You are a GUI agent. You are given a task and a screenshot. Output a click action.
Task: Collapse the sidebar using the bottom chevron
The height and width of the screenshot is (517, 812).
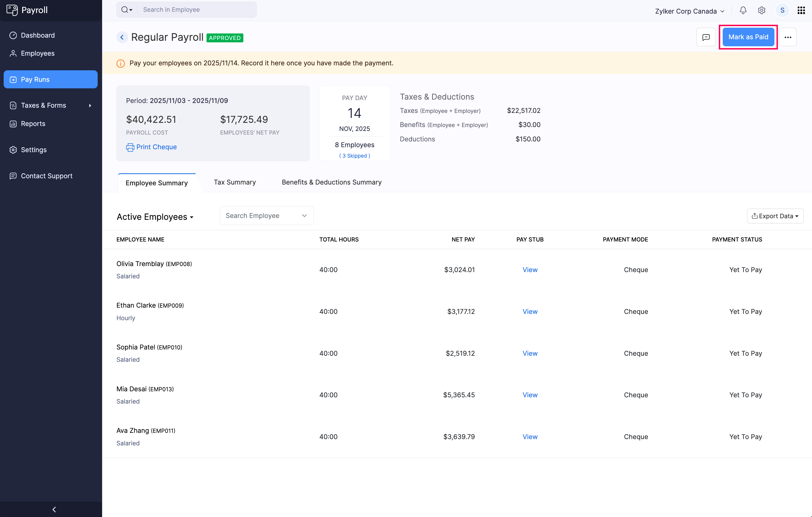point(54,509)
